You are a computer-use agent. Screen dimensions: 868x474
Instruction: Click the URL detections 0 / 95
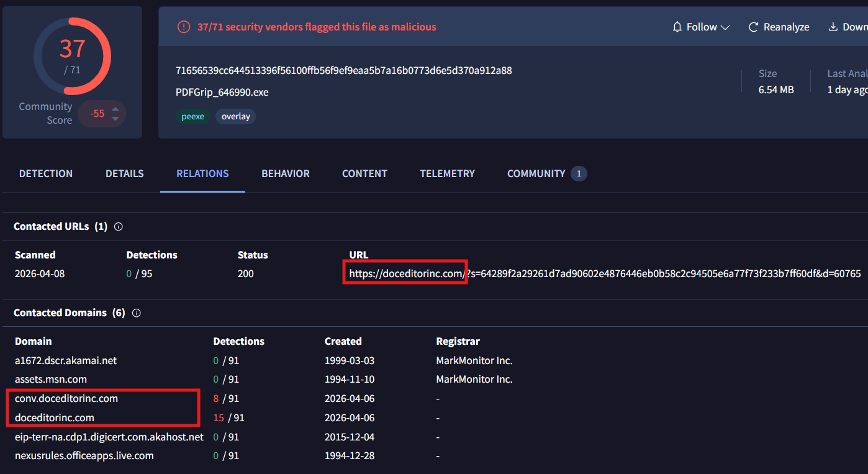[x=138, y=274]
